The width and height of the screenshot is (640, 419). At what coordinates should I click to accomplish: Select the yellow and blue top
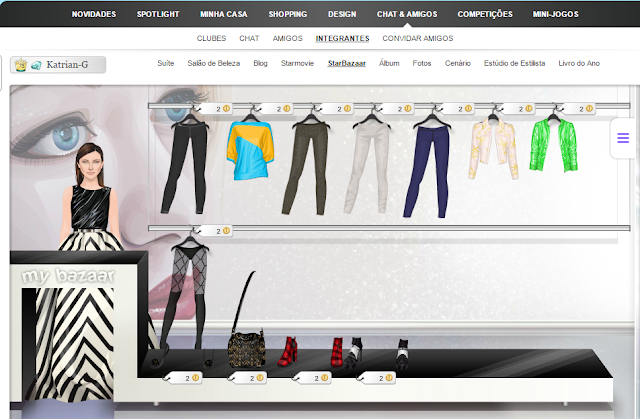250,149
